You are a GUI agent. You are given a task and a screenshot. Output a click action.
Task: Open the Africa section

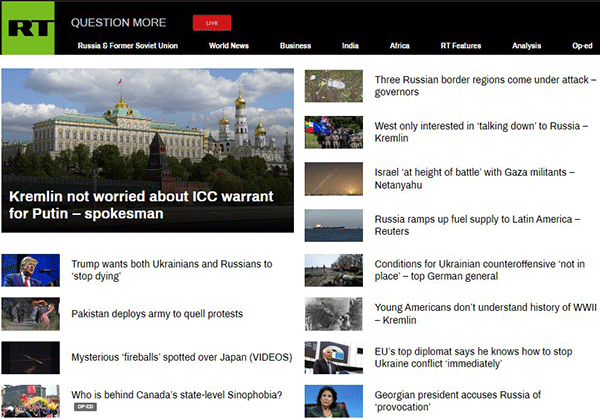(399, 45)
